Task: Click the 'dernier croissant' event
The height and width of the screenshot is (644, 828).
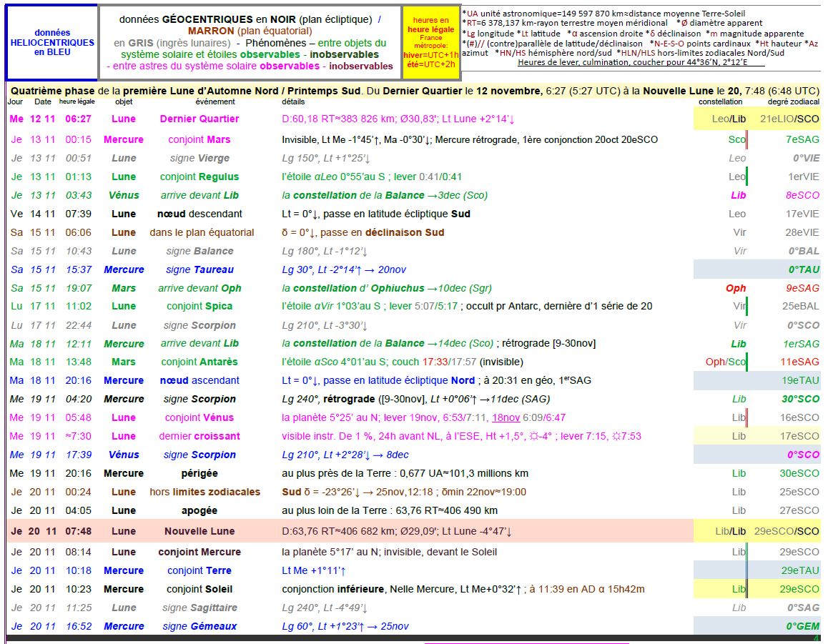Action: tap(199, 436)
